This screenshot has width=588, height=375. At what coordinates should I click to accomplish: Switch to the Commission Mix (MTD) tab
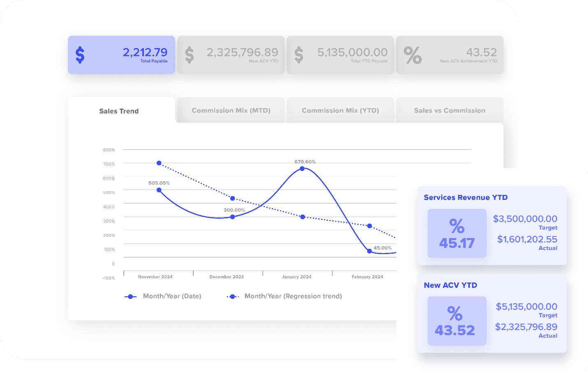pos(231,111)
